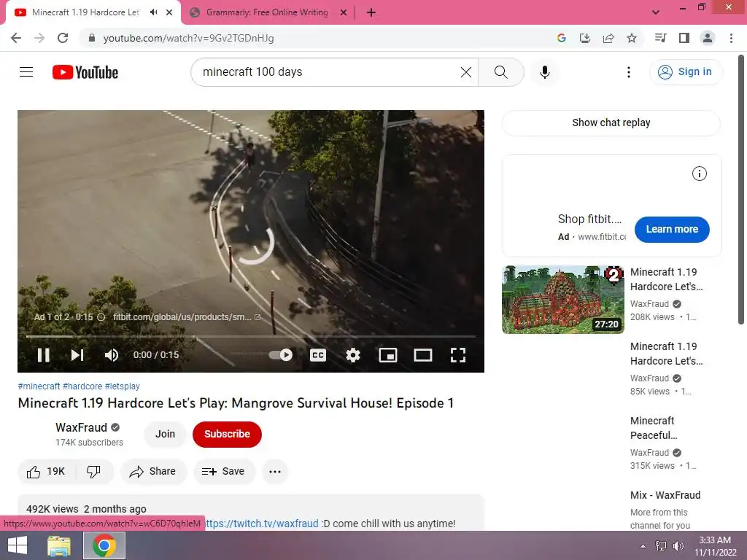Click the ad info icon in player
The image size is (747, 560).
click(101, 317)
